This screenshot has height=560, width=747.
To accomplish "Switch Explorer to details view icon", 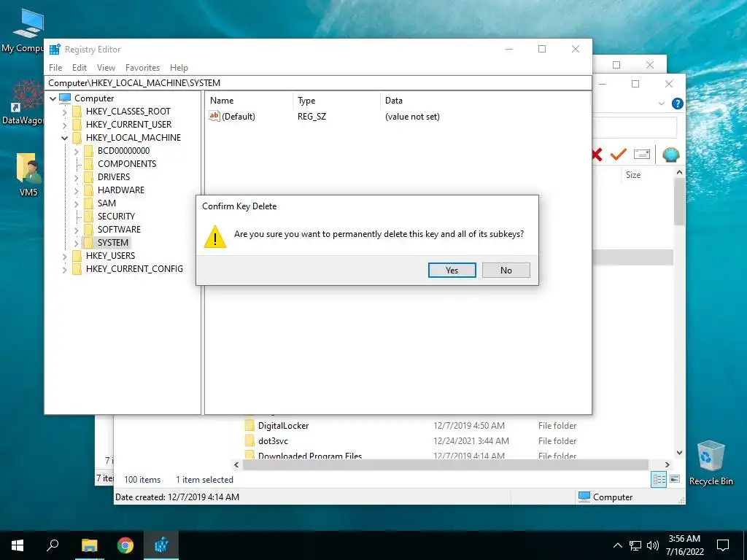I will 659,480.
